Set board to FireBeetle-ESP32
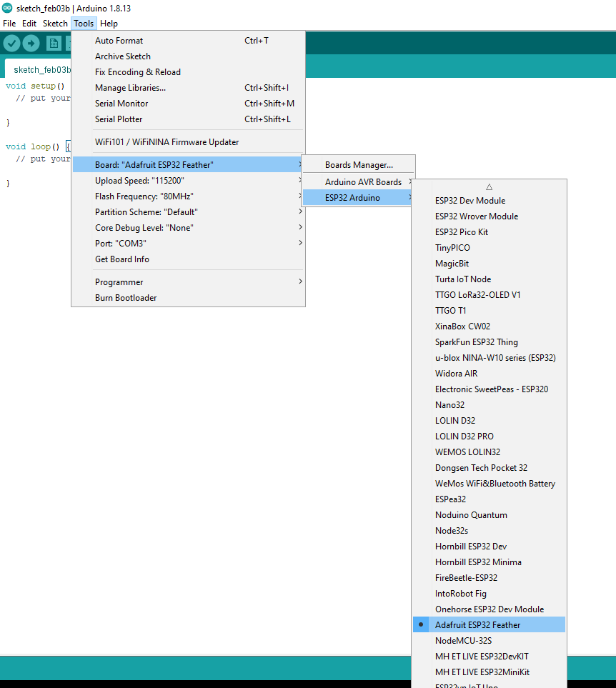The image size is (616, 688). [490, 578]
